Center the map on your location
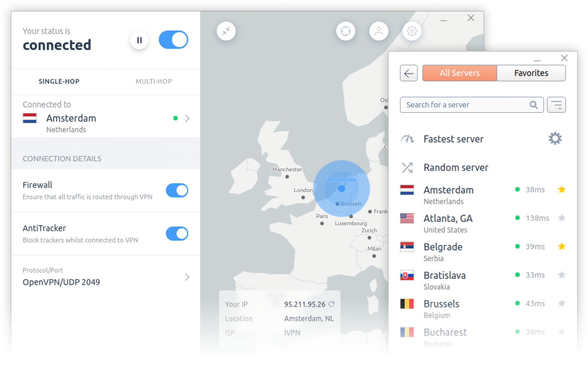This screenshot has width=588, height=378. [x=346, y=31]
